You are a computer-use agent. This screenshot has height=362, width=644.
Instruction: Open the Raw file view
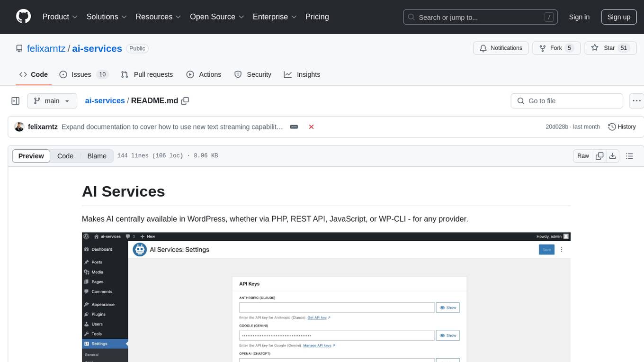[583, 156]
